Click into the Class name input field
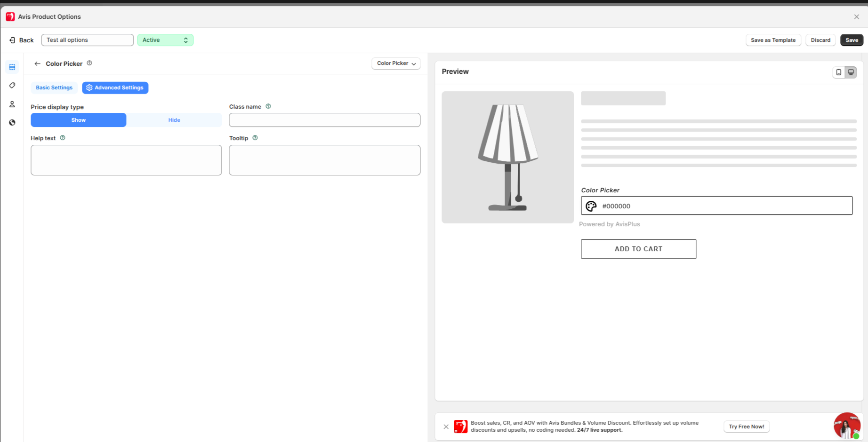 [324, 120]
